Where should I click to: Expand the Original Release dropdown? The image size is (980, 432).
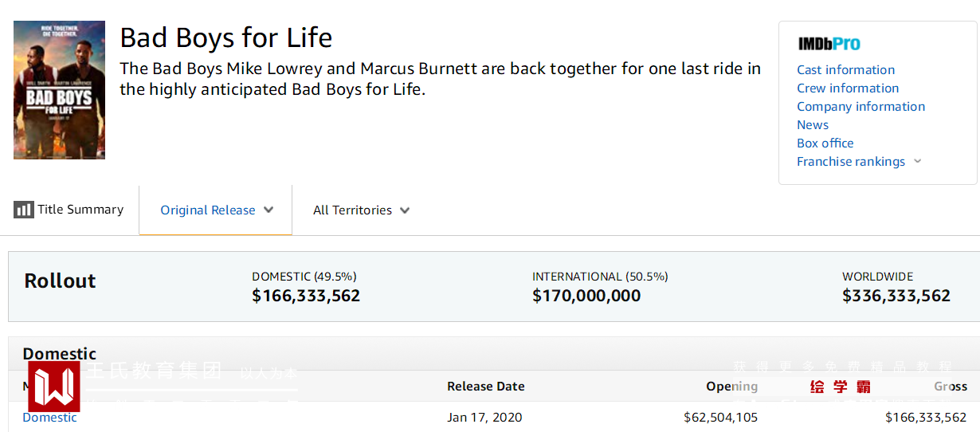coord(269,210)
